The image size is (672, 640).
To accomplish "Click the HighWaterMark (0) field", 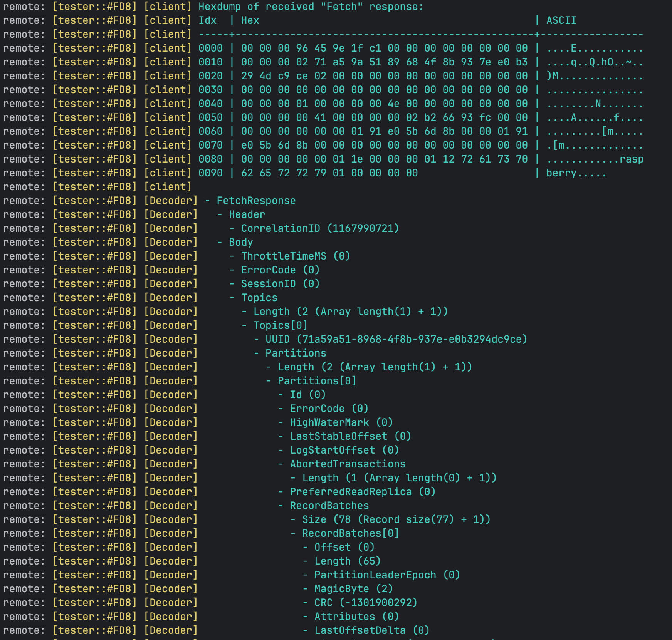I will (341, 423).
